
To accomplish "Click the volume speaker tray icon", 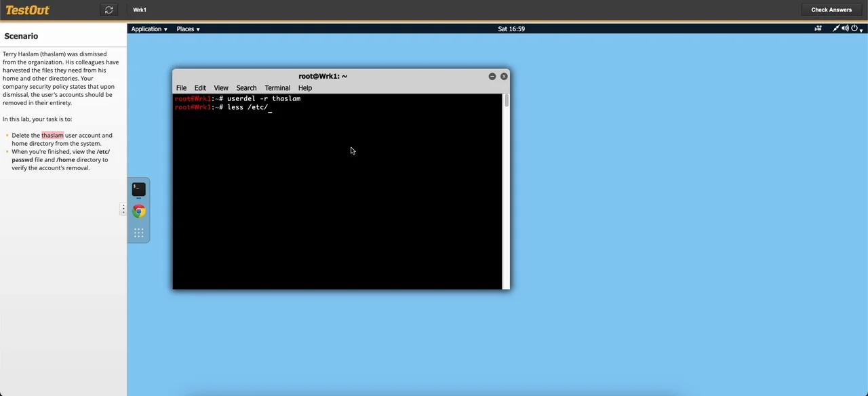I will (845, 28).
